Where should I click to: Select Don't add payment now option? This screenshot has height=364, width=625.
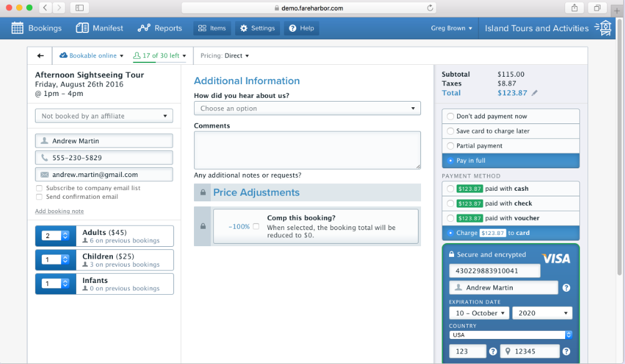coord(511,117)
